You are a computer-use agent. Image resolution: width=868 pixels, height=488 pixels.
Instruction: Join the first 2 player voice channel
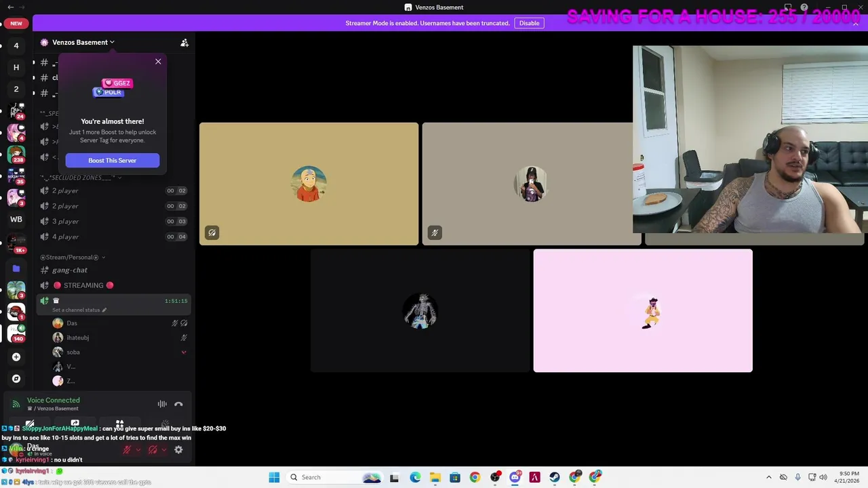coord(113,190)
